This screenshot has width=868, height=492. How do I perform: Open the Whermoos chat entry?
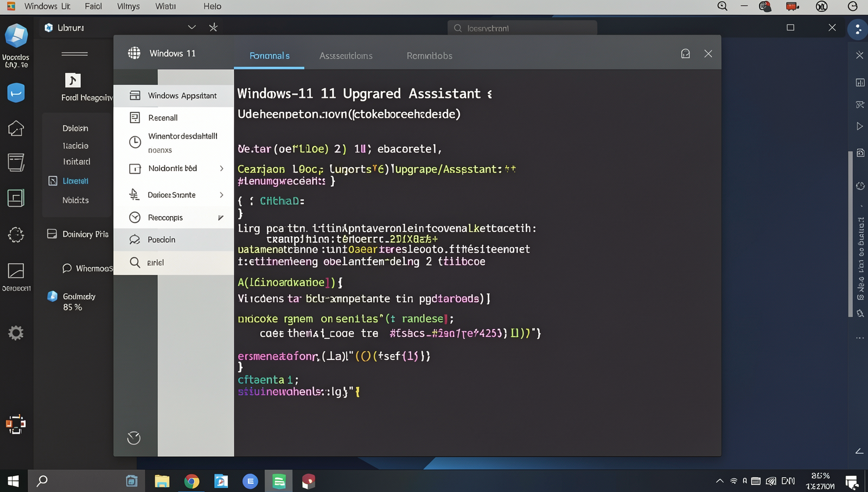point(88,268)
